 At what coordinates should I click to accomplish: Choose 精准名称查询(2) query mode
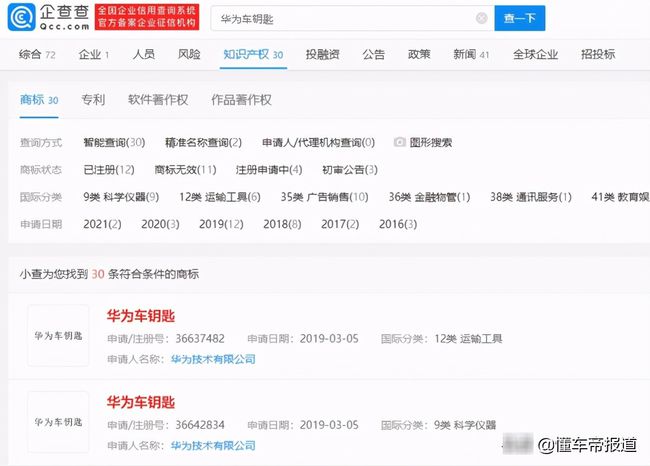pyautogui.click(x=203, y=143)
